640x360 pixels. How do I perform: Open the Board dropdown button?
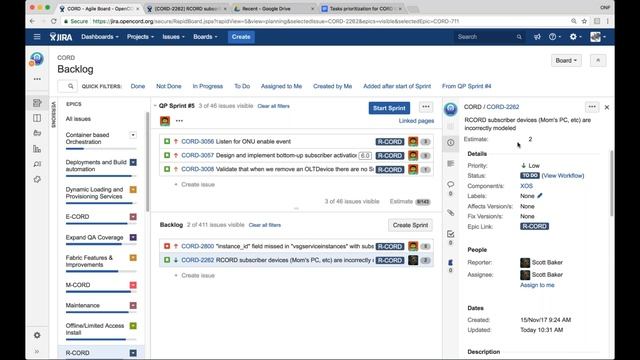coord(566,60)
